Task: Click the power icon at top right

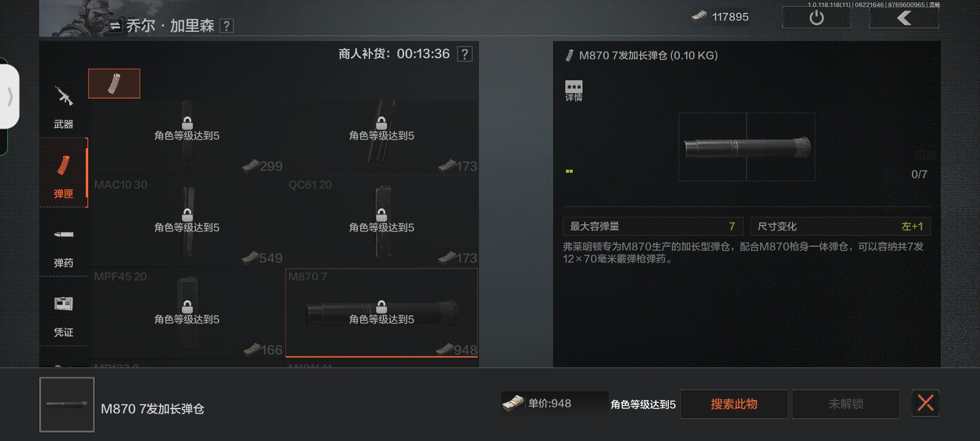Action: [x=816, y=18]
